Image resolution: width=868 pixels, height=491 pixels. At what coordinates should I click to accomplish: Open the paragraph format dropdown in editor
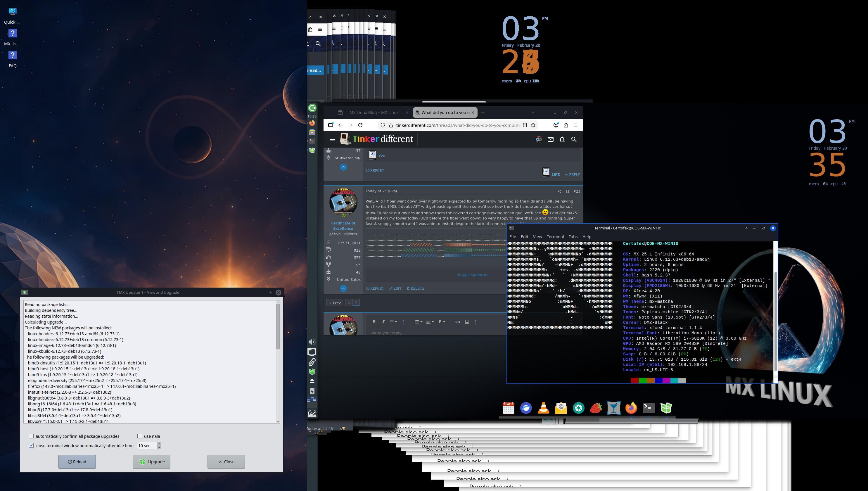(442, 322)
